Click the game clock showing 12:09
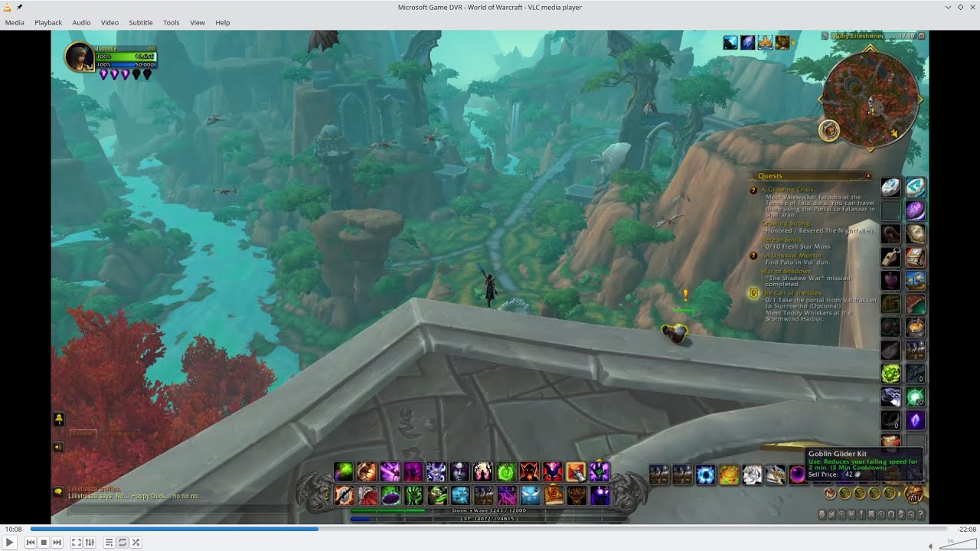 click(907, 36)
